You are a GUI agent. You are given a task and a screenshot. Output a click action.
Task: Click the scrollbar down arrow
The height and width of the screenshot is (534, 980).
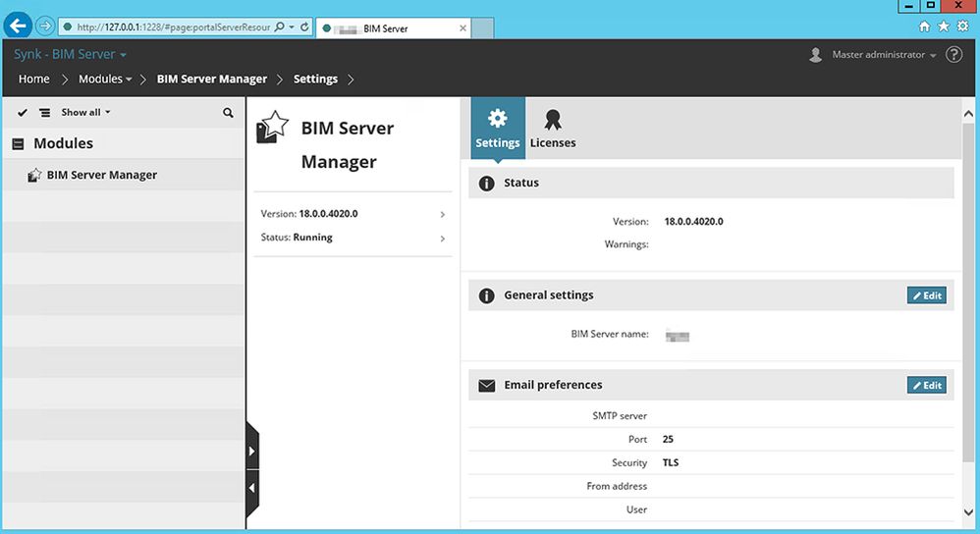968,512
